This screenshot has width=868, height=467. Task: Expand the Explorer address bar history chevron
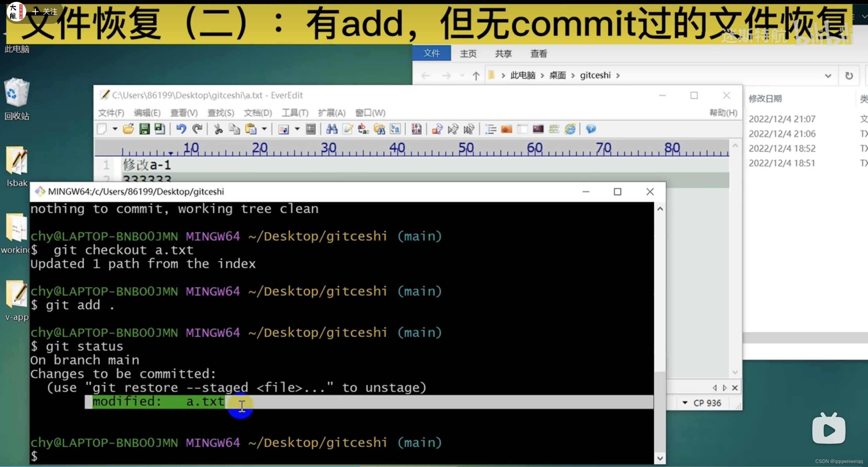coord(828,75)
